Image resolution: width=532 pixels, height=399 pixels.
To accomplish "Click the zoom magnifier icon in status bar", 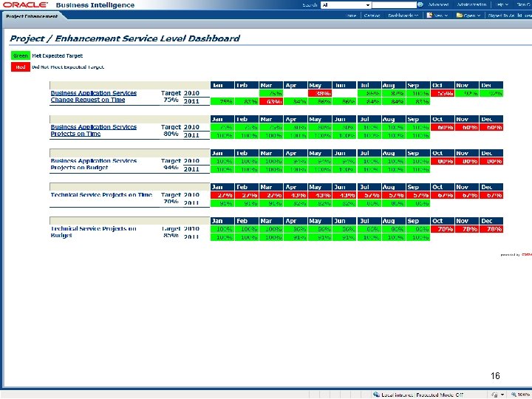I will point(514,395).
